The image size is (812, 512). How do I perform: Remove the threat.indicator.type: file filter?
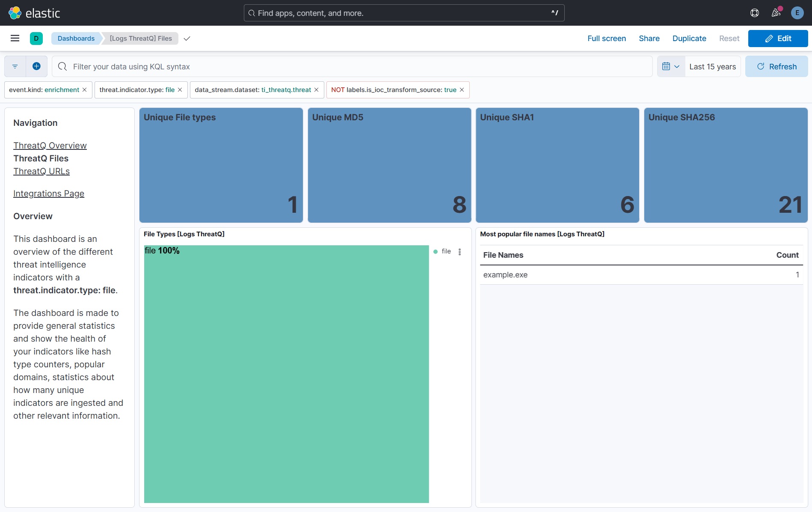tap(180, 89)
